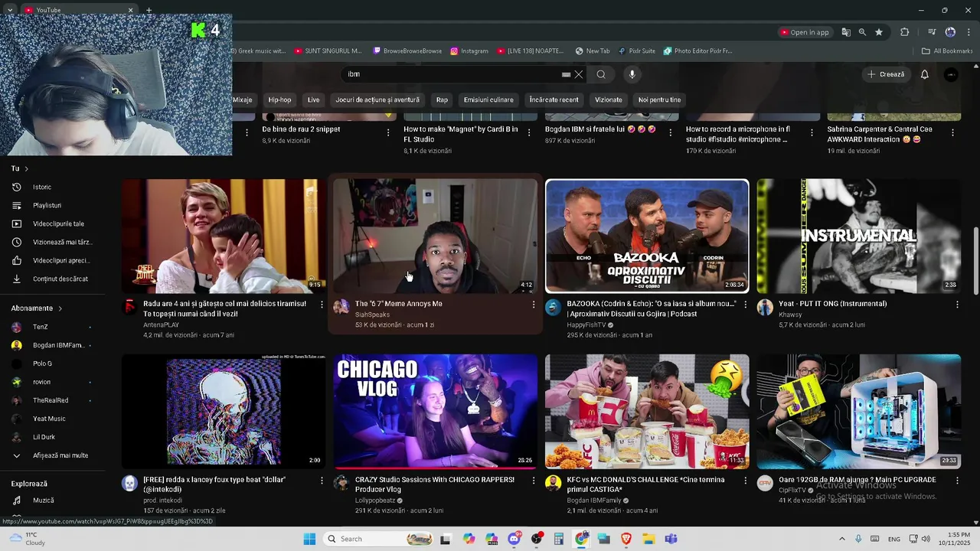Viewport: 980px width, 551px height.
Task: Open the account avatar menu
Action: click(951, 74)
